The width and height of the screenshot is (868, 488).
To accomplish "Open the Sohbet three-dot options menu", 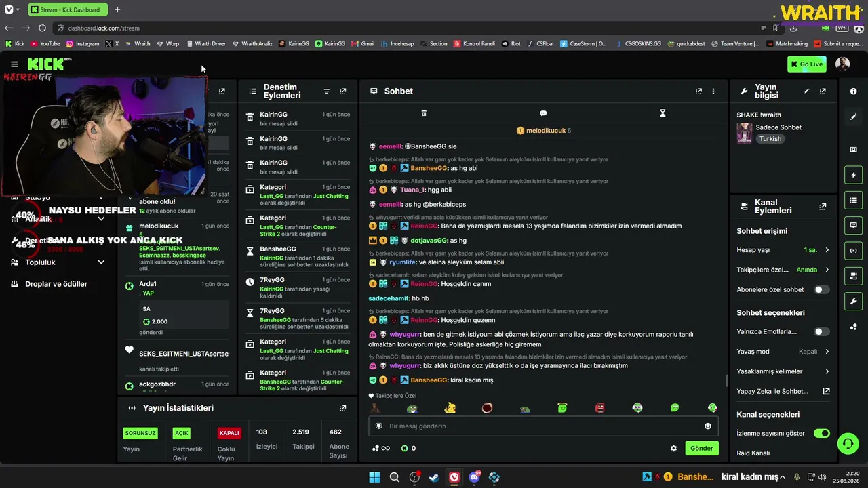I will pos(713,91).
